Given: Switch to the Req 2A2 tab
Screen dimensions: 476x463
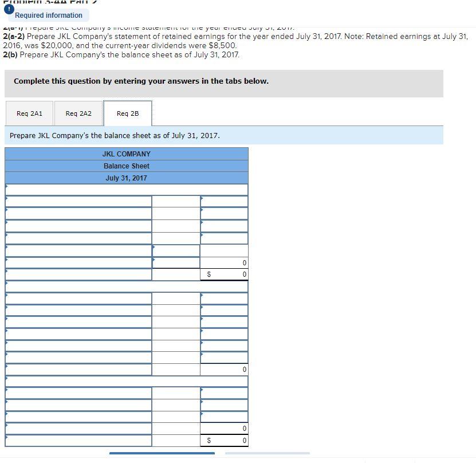Looking at the screenshot, I should point(78,113).
